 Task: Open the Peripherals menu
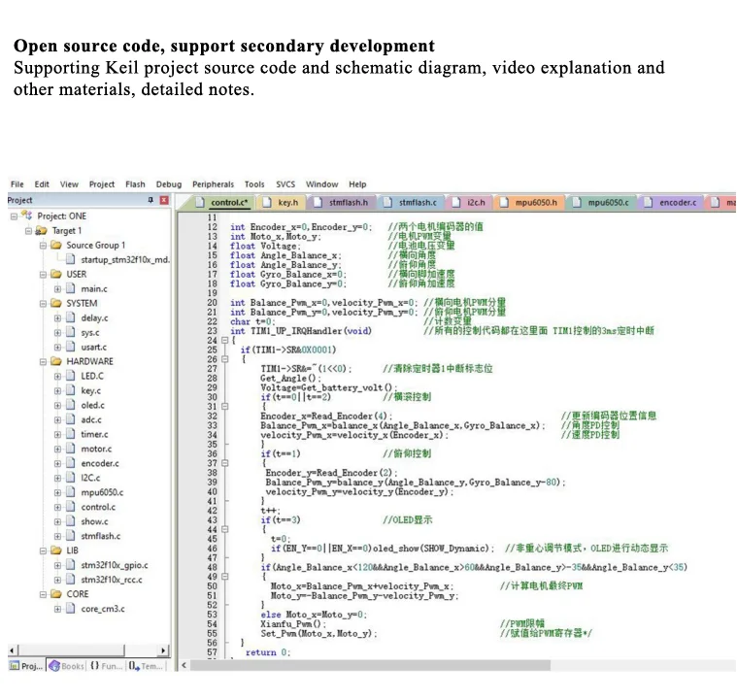(213, 184)
